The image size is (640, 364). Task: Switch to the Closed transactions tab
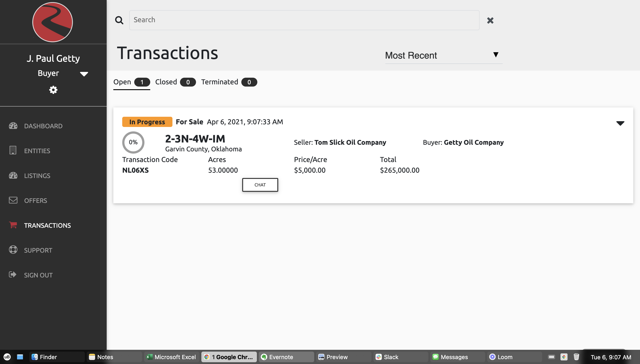click(176, 82)
